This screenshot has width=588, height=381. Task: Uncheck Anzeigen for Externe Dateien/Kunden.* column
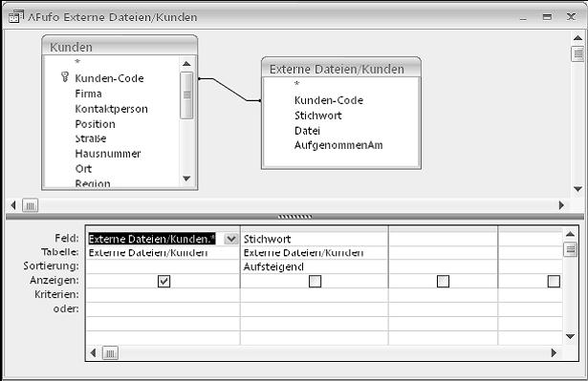pos(163,281)
